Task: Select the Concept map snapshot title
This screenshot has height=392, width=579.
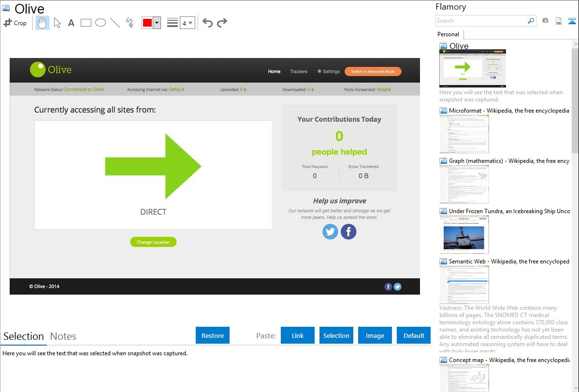Action: (509, 360)
